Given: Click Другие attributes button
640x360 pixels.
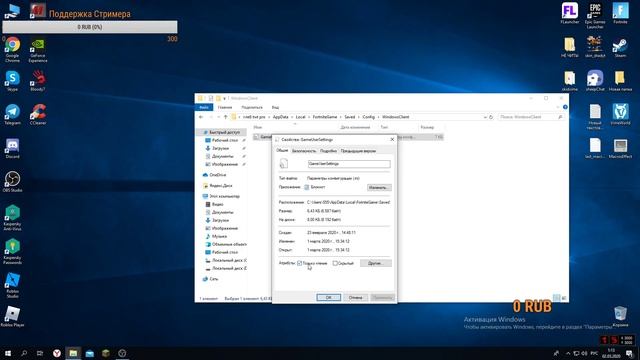Looking at the screenshot, I should point(376,263).
